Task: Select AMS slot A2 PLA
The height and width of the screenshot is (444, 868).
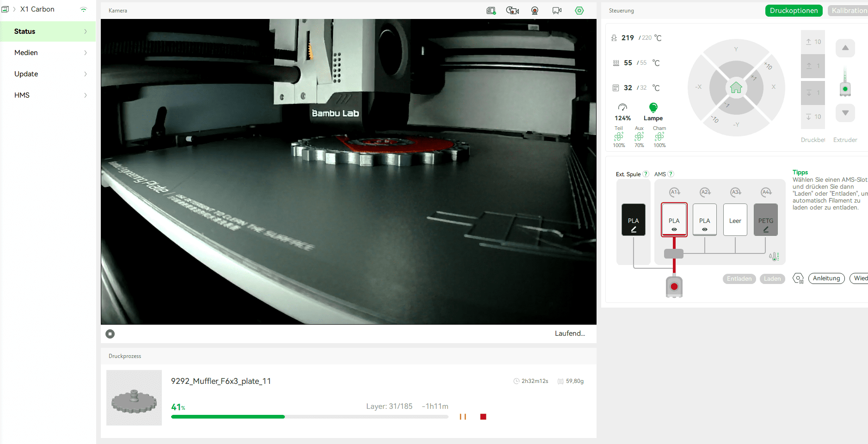Action: pyautogui.click(x=705, y=220)
